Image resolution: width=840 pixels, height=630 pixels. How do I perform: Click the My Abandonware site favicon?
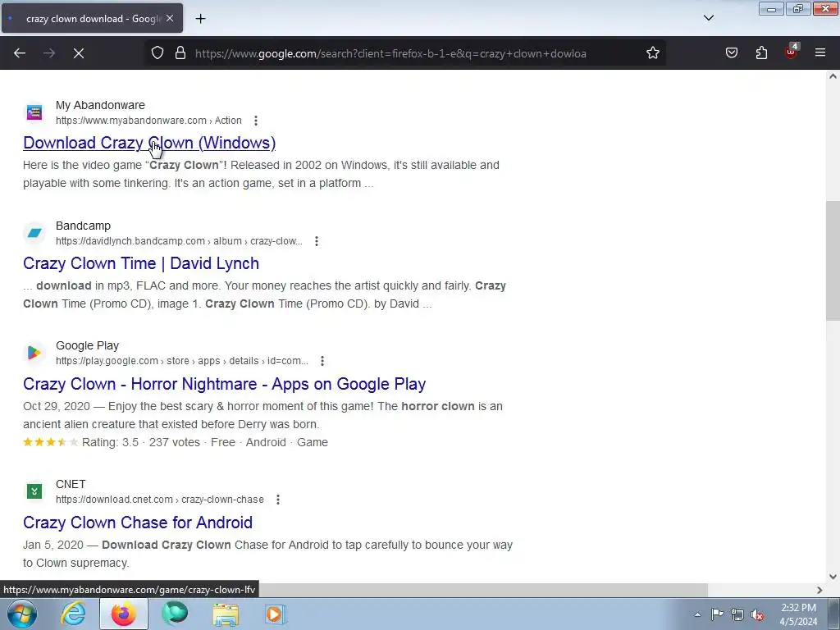tap(34, 112)
